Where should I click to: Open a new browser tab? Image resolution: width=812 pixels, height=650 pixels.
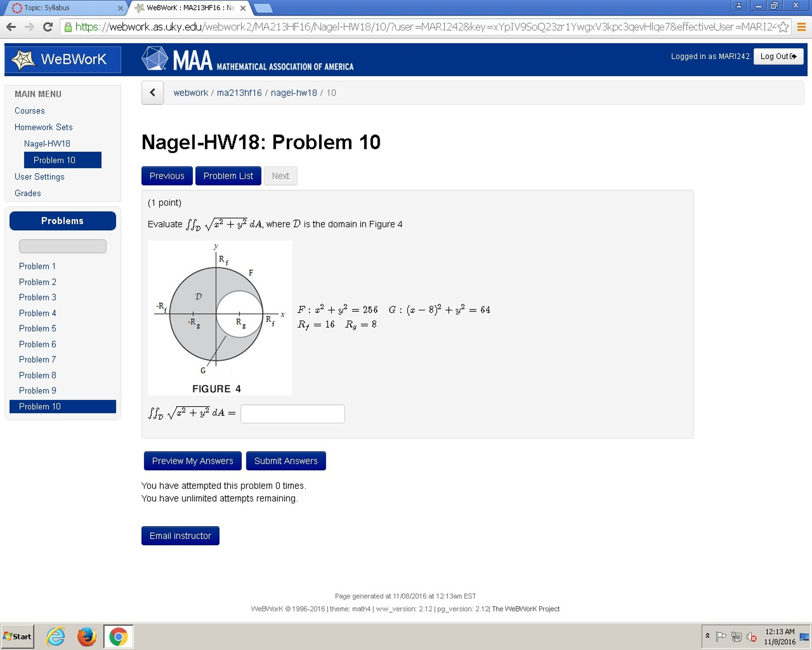263,8
